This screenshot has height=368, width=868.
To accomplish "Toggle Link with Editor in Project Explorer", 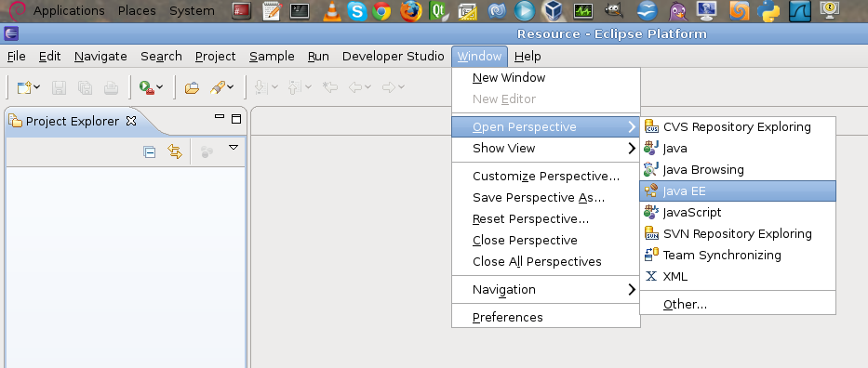I will [x=175, y=152].
